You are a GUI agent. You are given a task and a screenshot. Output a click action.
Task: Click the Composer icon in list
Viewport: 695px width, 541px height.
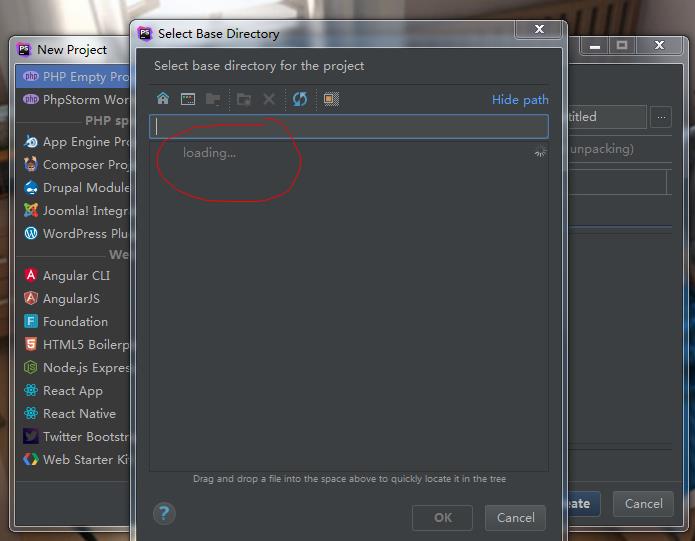click(x=31, y=164)
